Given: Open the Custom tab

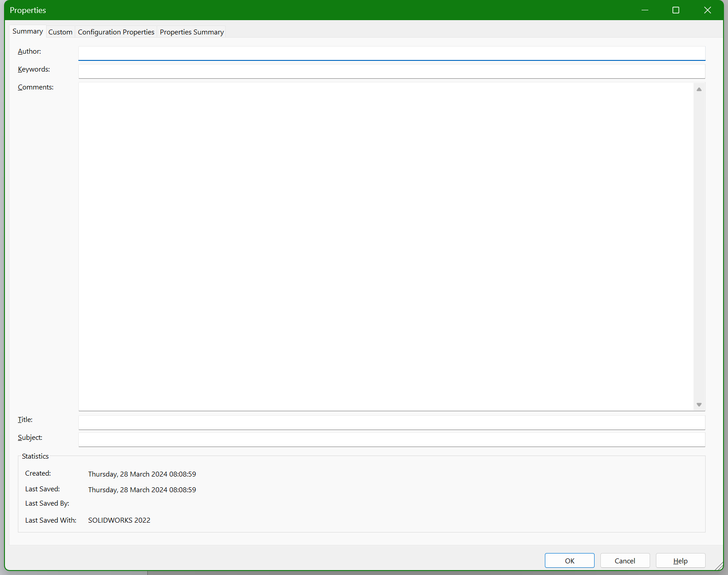Looking at the screenshot, I should pyautogui.click(x=60, y=32).
